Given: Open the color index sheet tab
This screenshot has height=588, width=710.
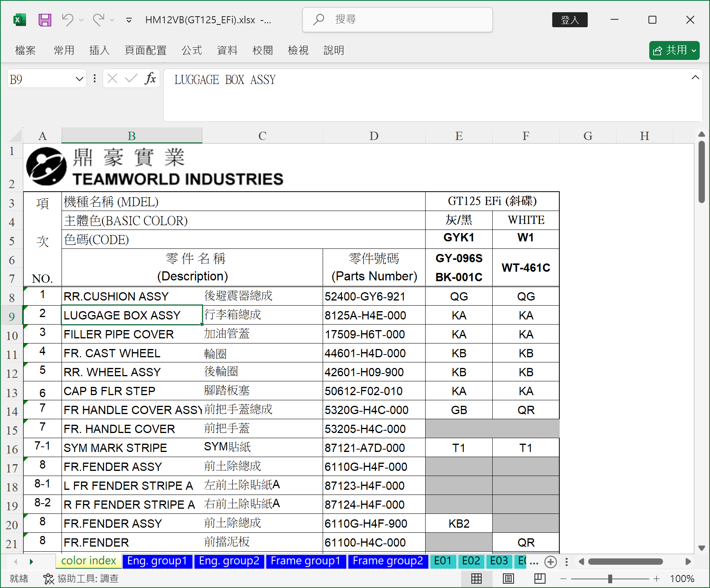Looking at the screenshot, I should [x=89, y=561].
